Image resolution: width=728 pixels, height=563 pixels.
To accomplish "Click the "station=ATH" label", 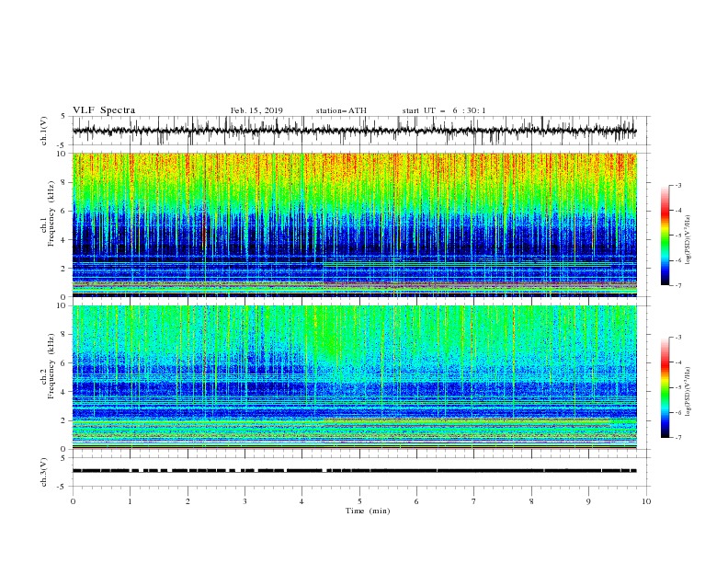I will pyautogui.click(x=341, y=110).
